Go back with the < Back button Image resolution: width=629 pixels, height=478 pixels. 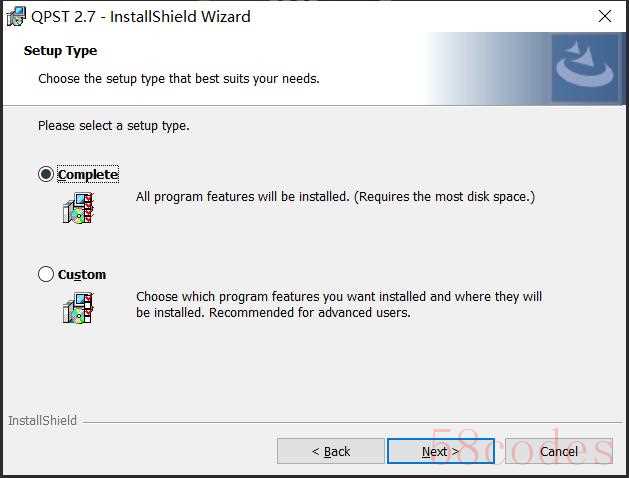tap(331, 451)
